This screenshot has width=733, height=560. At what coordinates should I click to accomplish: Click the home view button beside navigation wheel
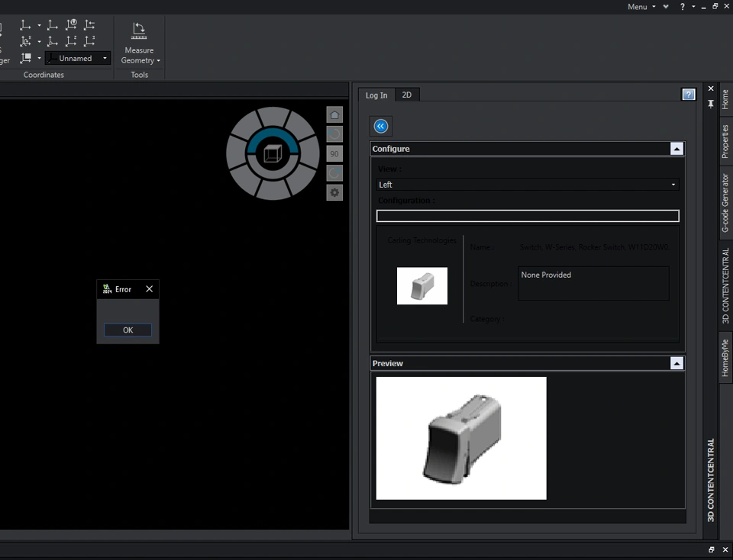334,115
